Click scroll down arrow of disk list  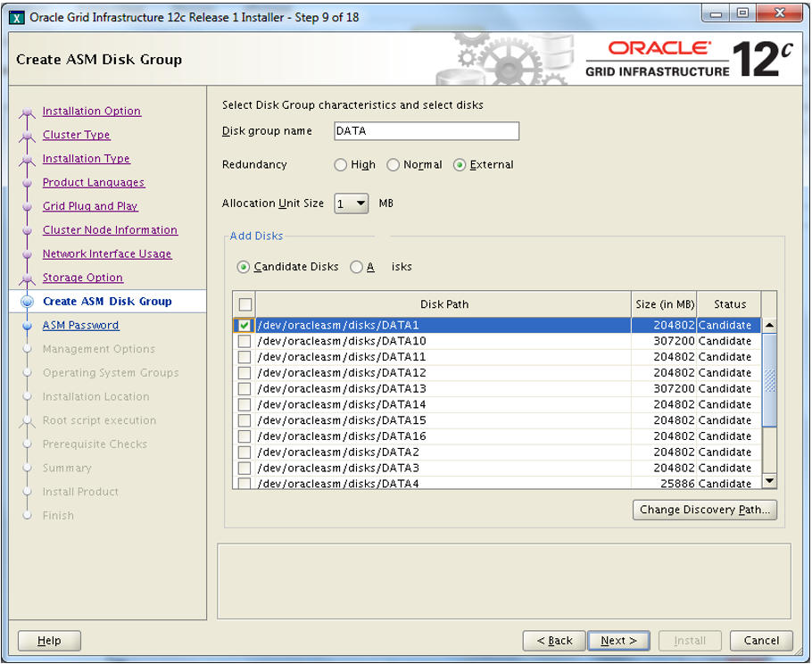[x=769, y=481]
